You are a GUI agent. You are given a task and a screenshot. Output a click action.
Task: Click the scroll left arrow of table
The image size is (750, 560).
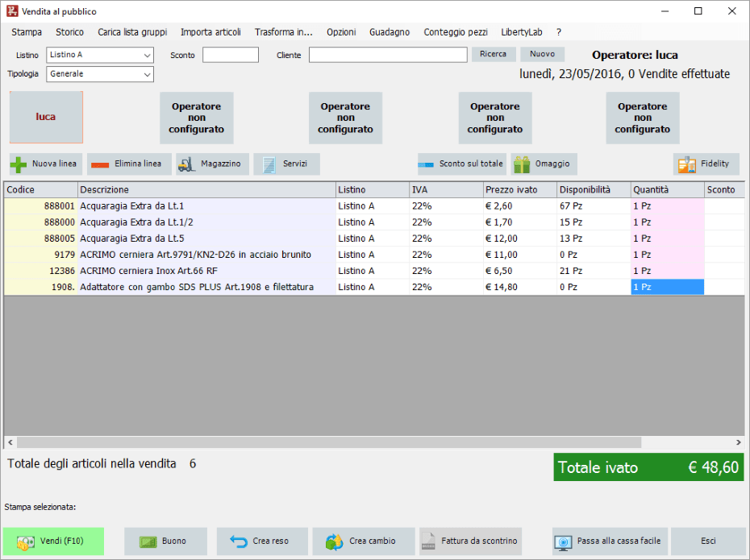click(10, 442)
